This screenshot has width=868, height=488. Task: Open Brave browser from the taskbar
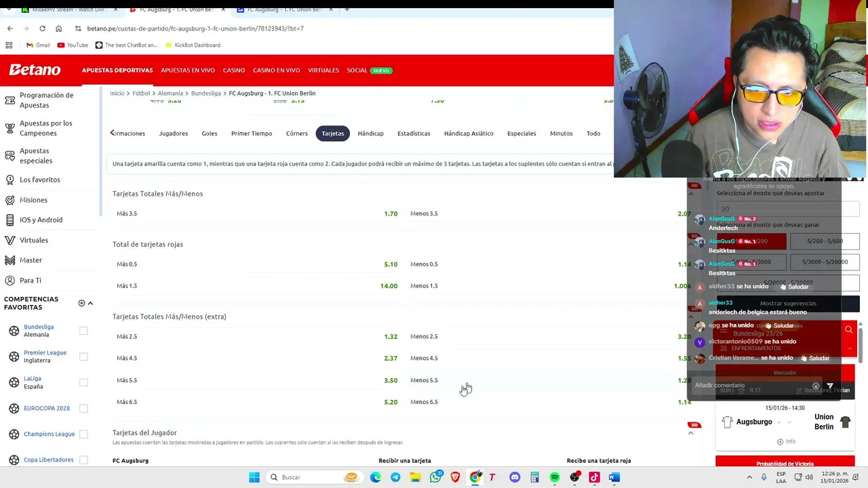coord(455,477)
